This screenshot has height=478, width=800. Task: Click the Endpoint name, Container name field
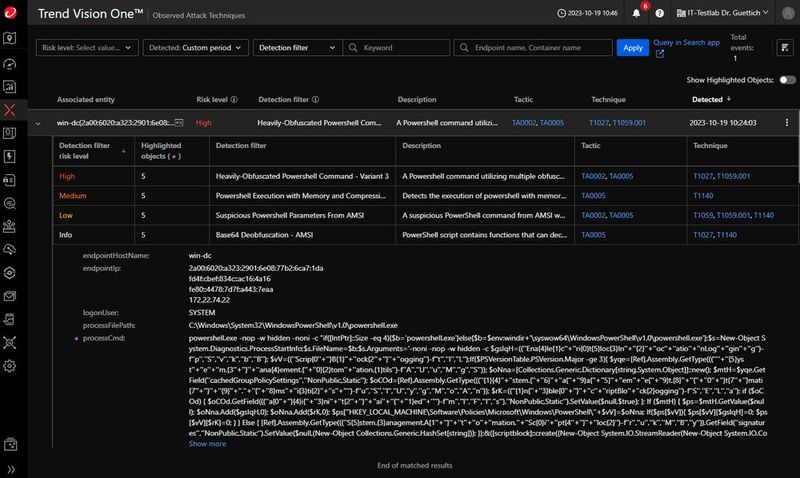tap(533, 47)
